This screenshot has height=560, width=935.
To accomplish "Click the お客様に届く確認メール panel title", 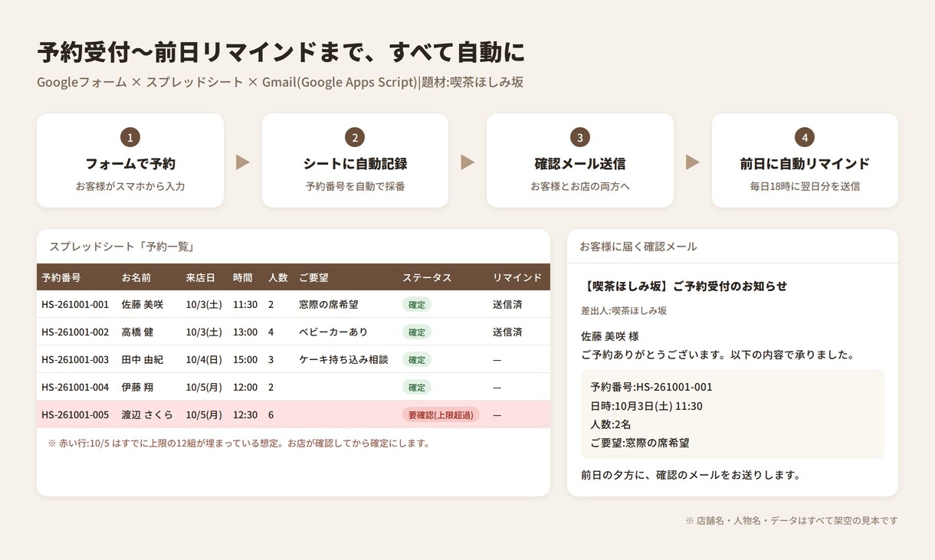I will point(638,247).
